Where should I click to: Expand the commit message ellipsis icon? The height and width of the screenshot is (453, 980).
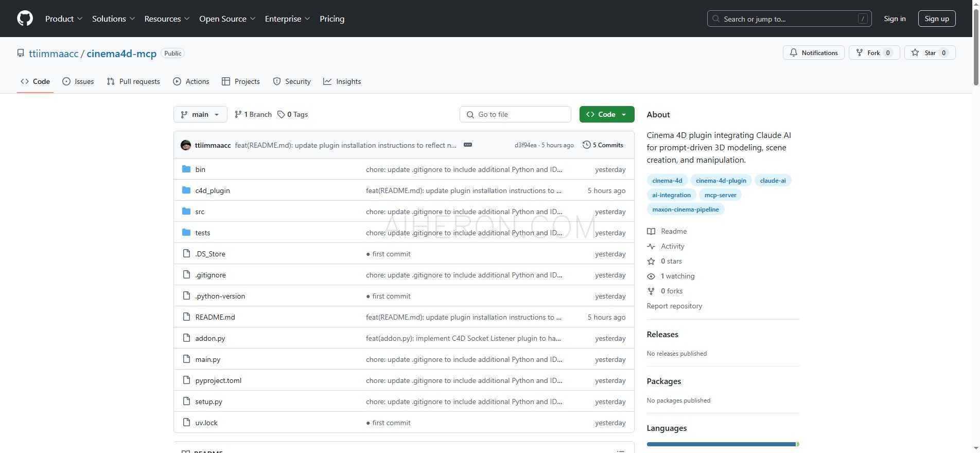pos(468,145)
